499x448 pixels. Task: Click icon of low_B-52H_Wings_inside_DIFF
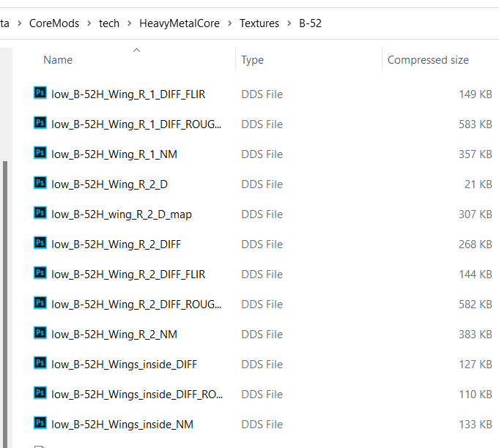click(40, 363)
